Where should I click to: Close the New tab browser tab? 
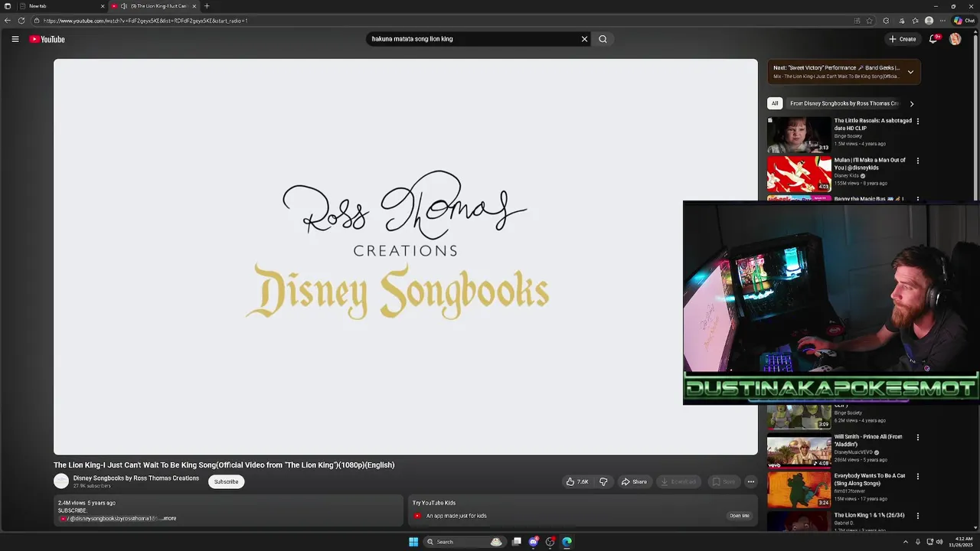[103, 6]
